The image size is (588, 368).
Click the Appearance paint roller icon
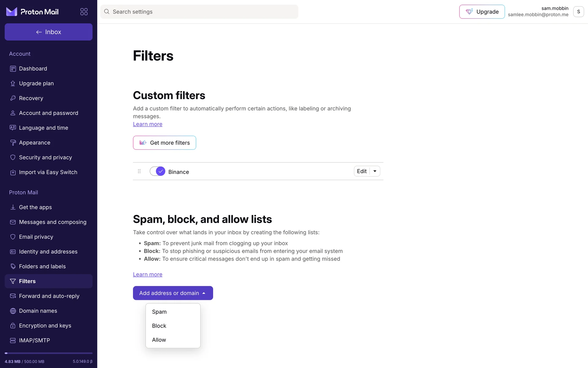13,143
